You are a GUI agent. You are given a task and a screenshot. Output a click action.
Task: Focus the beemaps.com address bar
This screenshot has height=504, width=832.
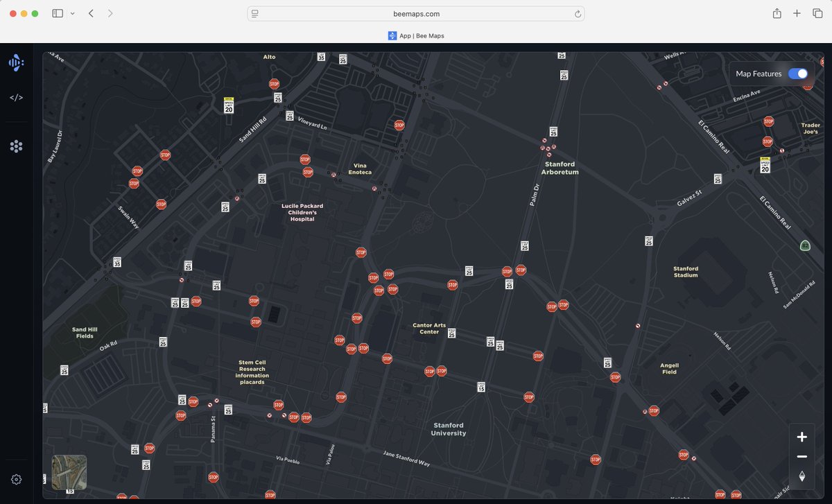pyautogui.click(x=416, y=14)
